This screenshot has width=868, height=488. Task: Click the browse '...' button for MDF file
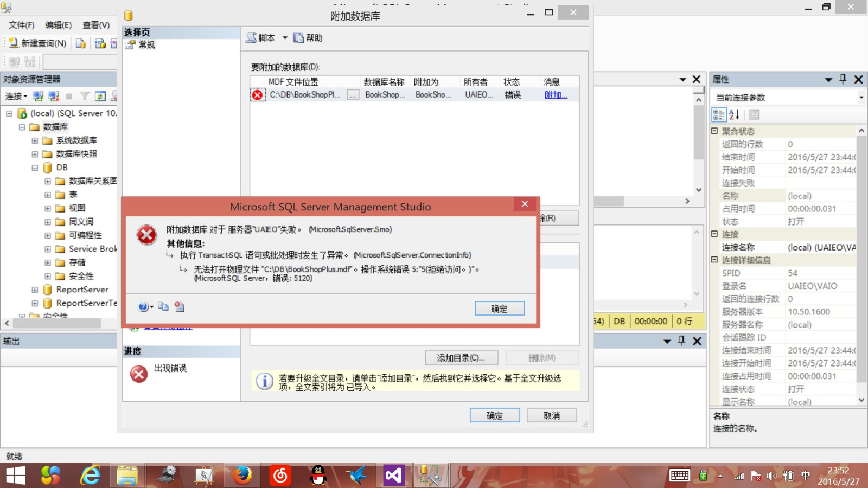click(353, 95)
